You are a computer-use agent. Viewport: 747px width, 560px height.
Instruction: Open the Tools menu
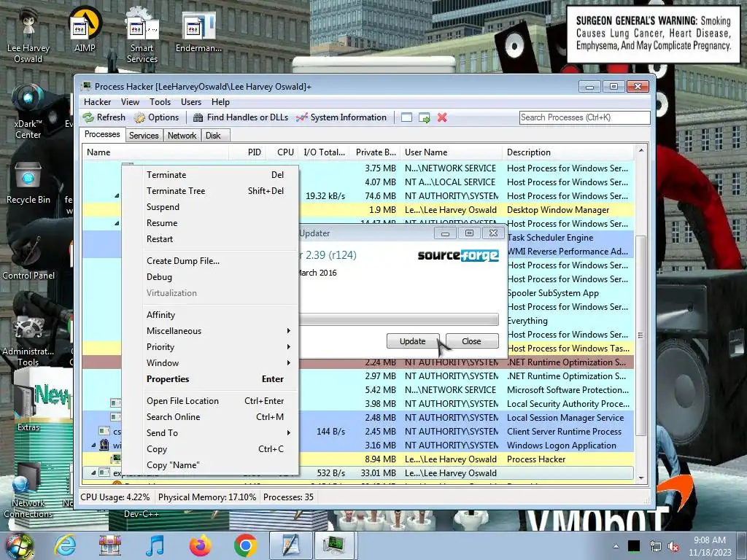(160, 102)
